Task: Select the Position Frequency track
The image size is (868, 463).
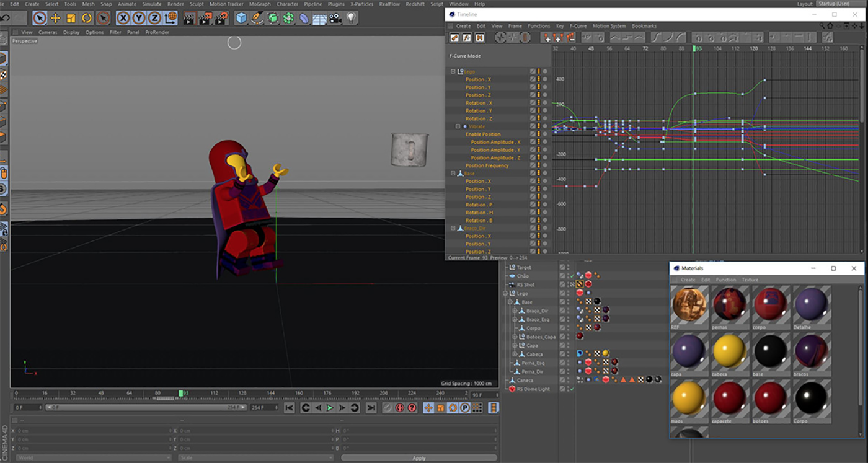Action: coord(487,165)
